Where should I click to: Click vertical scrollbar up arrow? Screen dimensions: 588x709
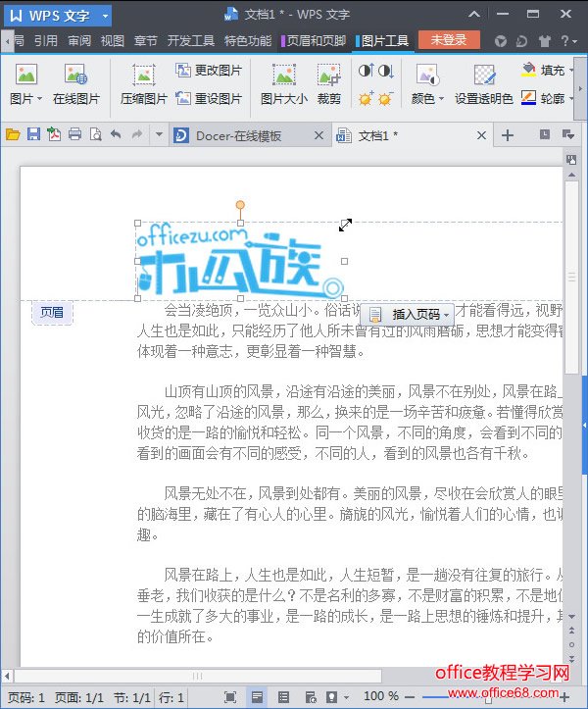[571, 175]
